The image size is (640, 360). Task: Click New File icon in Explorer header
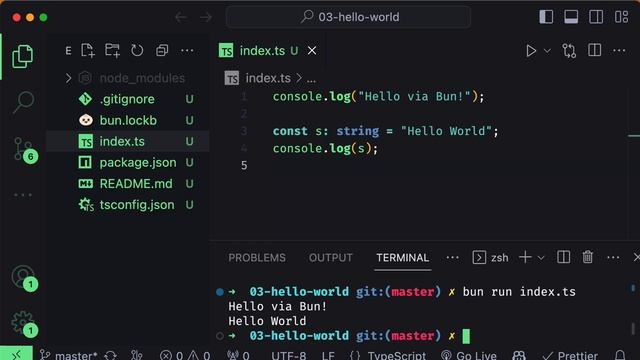(87, 51)
